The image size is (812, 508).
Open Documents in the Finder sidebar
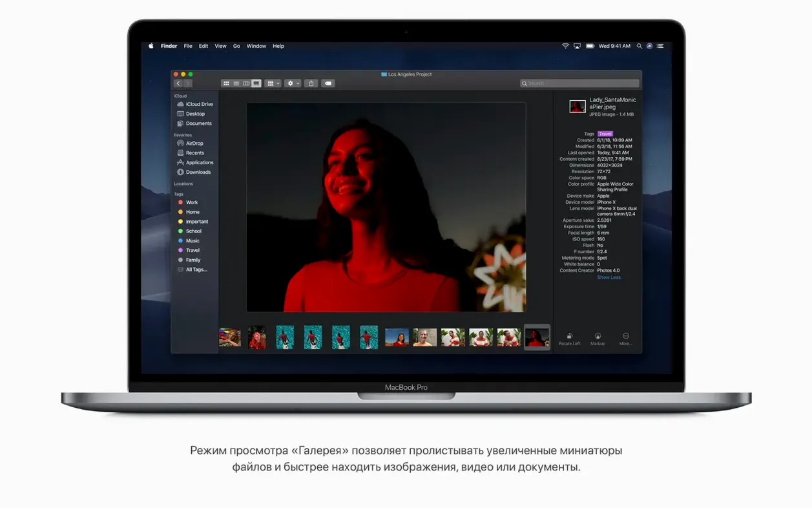[195, 123]
